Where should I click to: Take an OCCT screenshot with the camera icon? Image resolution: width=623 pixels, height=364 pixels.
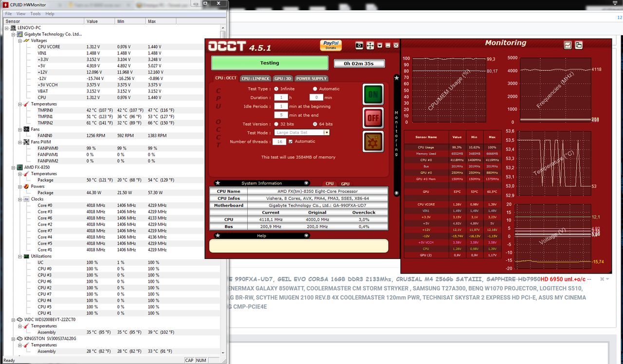(359, 45)
